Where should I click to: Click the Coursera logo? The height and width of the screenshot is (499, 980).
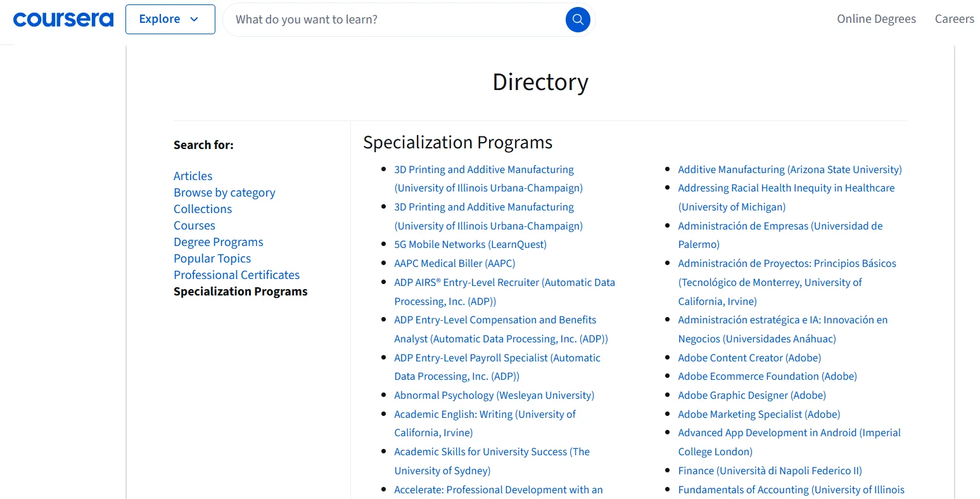point(63,19)
